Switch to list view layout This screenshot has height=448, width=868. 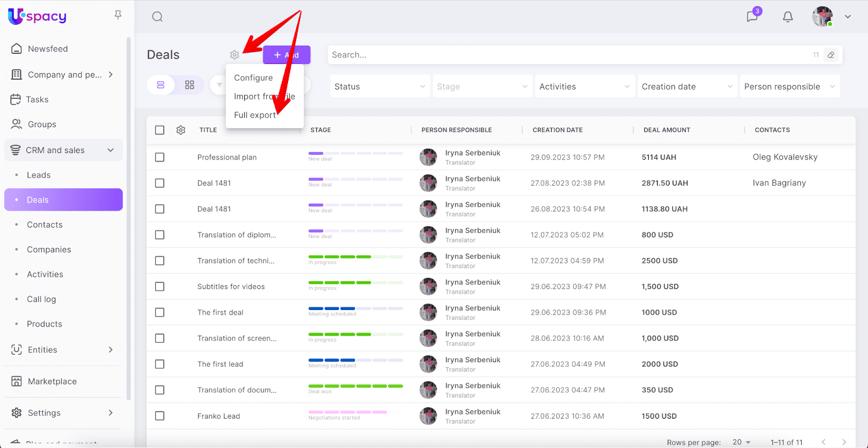pyautogui.click(x=161, y=85)
